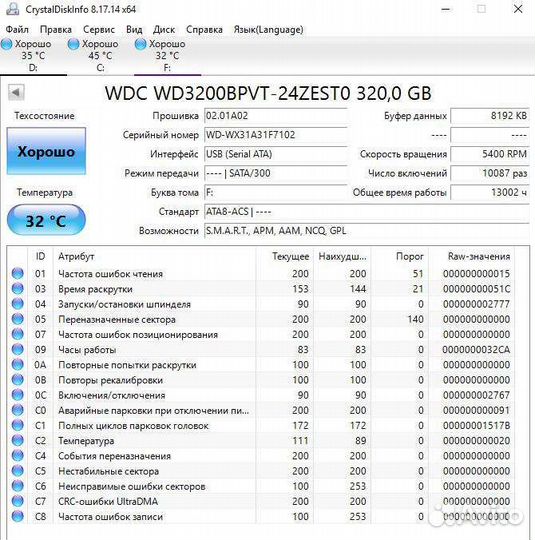This screenshot has height=540, width=535.
Task: Click the status orb for Переназначенные сектора
Action: click(x=18, y=319)
